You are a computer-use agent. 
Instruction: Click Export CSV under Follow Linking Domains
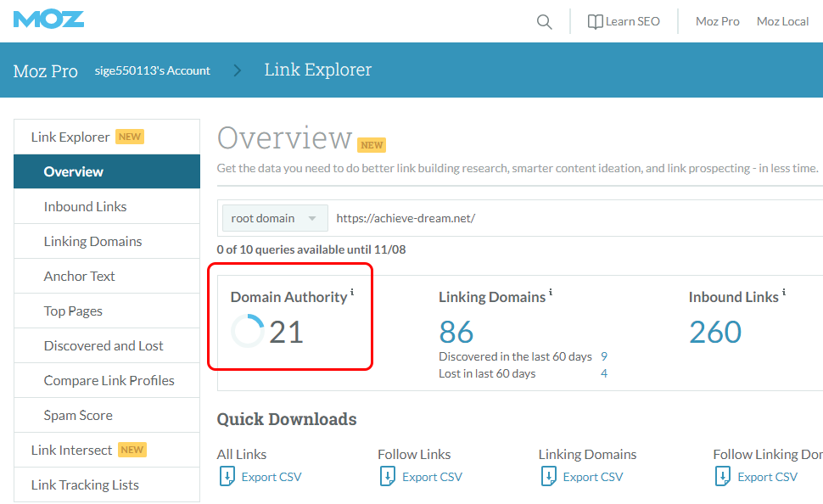coord(767,477)
